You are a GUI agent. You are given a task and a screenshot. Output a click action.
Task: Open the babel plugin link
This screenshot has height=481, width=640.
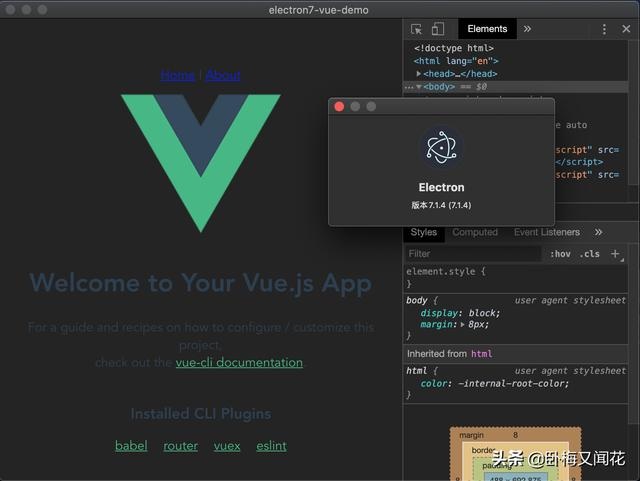pyautogui.click(x=131, y=445)
